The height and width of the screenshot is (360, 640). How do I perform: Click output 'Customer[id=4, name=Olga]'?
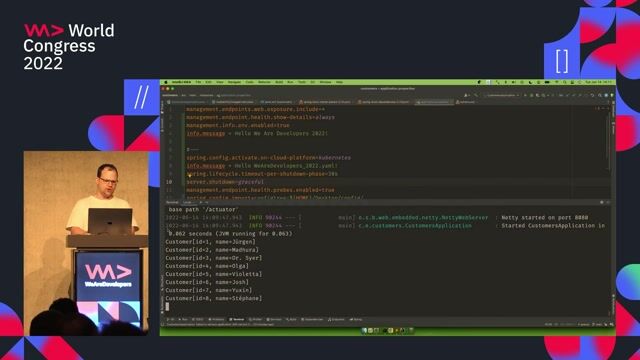[x=207, y=266]
